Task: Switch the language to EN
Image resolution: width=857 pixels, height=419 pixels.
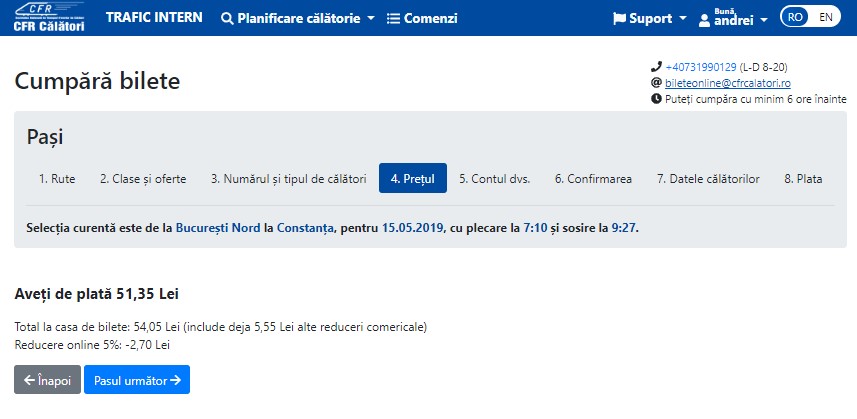Action: coord(826,17)
